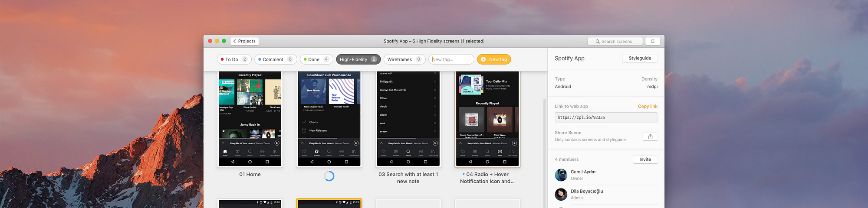Viewport: 868px width, 208px height.
Task: Click the loading spinner under second screen
Action: [x=329, y=176]
